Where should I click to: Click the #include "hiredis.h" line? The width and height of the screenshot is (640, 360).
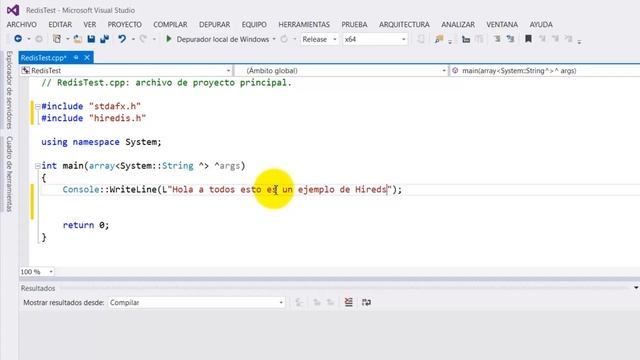click(93, 118)
